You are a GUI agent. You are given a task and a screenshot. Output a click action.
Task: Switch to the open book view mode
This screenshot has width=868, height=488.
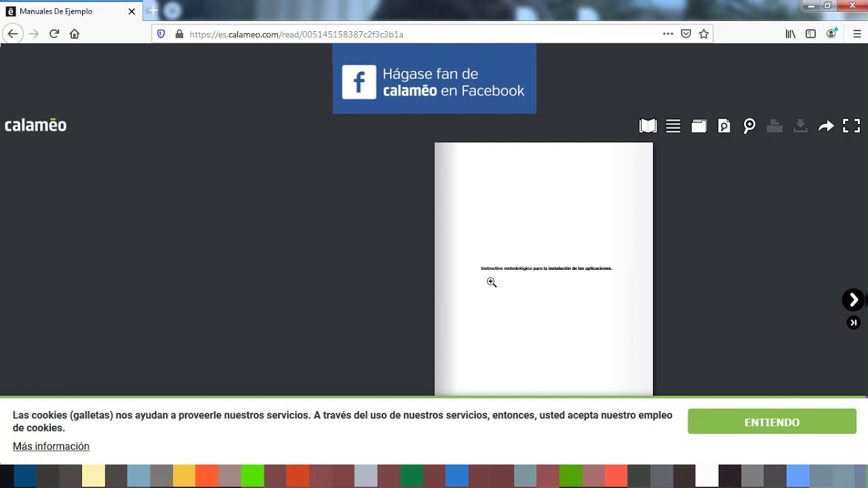tap(648, 126)
